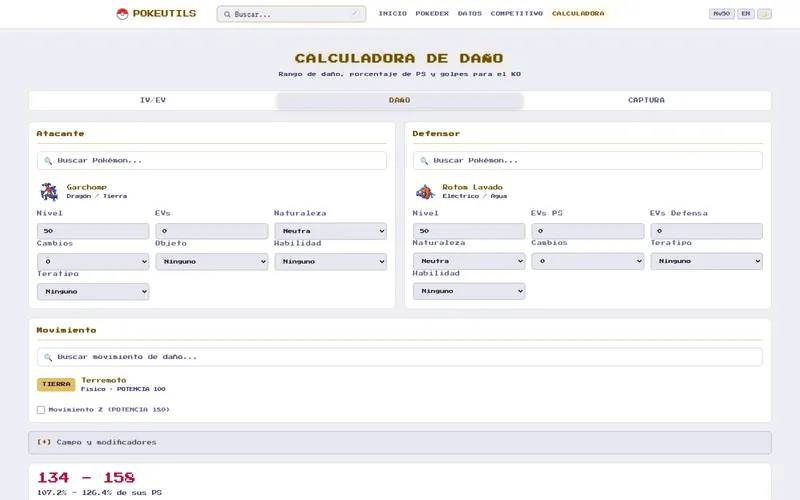800x500 pixels.
Task: Click the slash shortcut badge in search
Action: pyautogui.click(x=354, y=14)
